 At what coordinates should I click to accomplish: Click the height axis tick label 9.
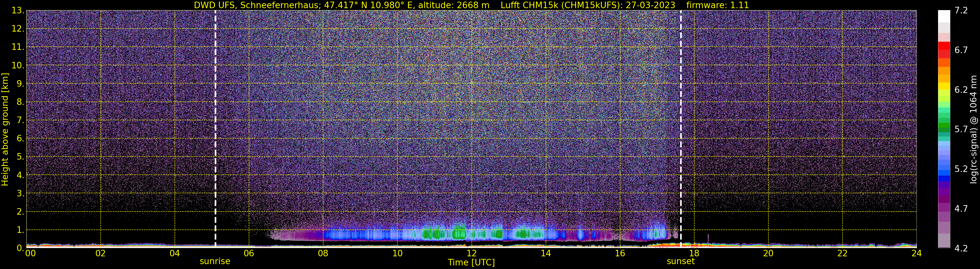click(20, 84)
